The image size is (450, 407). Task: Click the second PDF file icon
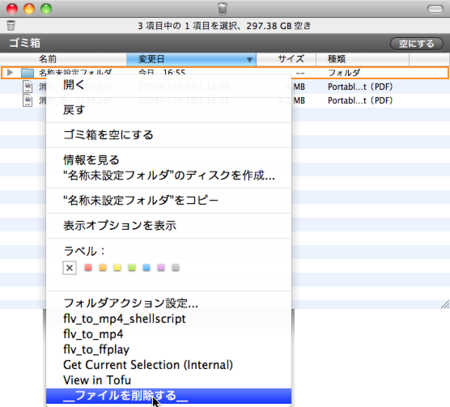27,100
